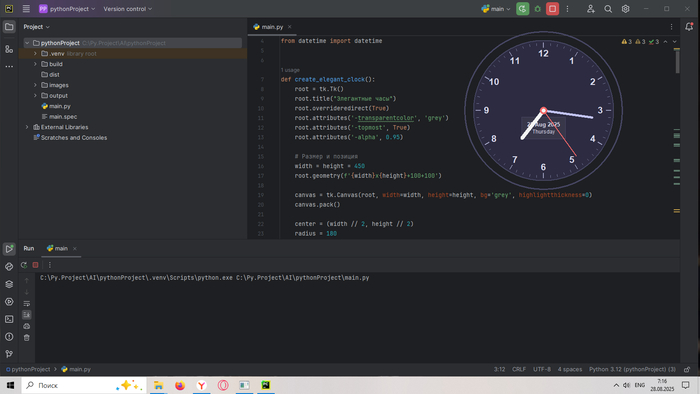Close the main run tab
The image size is (700, 394).
(75, 249)
